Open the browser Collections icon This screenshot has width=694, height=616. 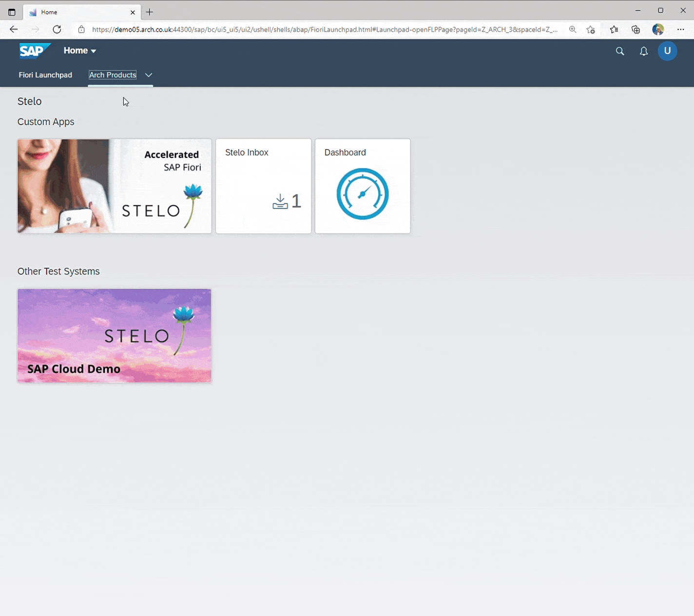[x=636, y=29]
